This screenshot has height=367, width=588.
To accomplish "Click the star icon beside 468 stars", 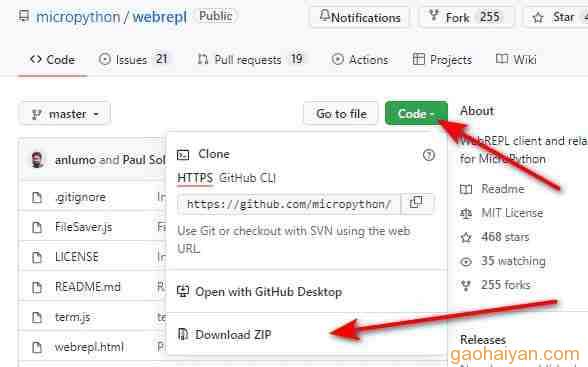I will point(466,237).
